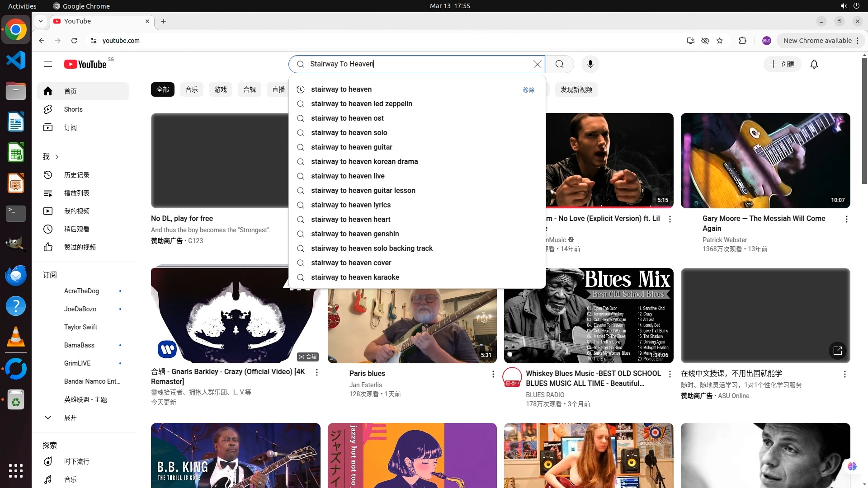This screenshot has height=488, width=868.
Task: Open the Gary Moore video thumbnail
Action: tap(765, 160)
